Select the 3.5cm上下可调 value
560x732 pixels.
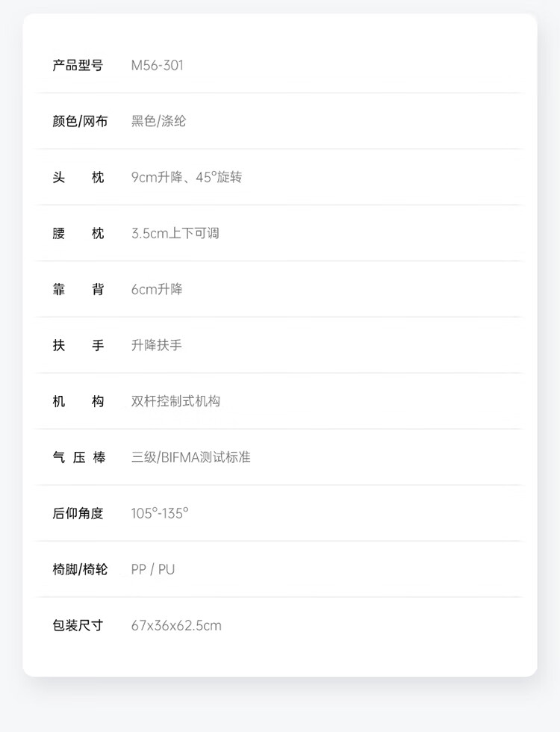point(175,233)
